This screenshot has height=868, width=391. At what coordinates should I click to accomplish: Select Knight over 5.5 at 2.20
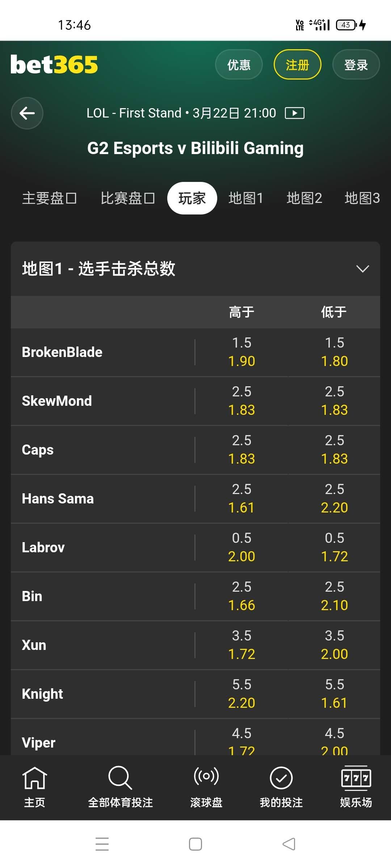click(x=241, y=694)
